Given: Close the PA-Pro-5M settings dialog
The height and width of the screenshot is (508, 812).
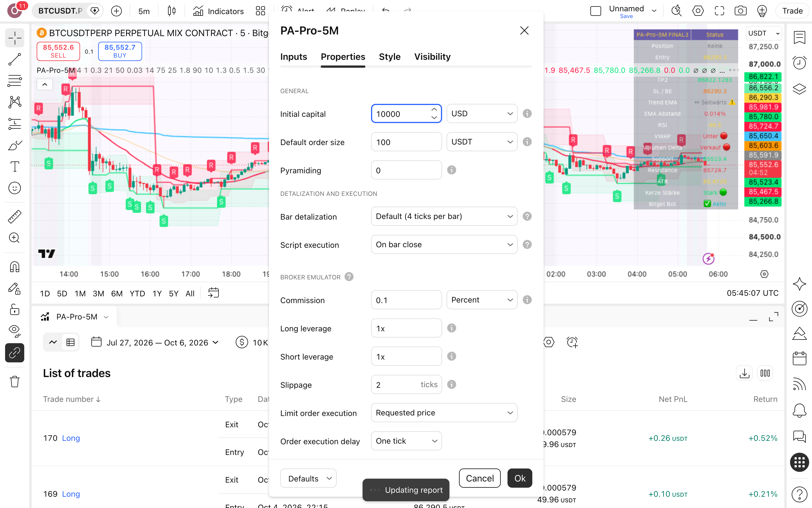Looking at the screenshot, I should pyautogui.click(x=524, y=30).
